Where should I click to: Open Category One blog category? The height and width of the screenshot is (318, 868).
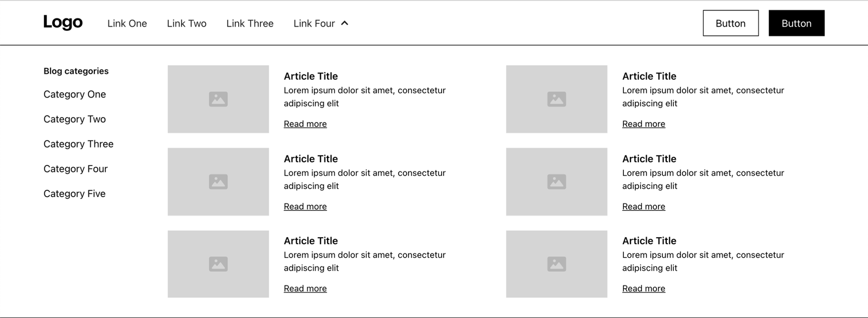coord(75,94)
